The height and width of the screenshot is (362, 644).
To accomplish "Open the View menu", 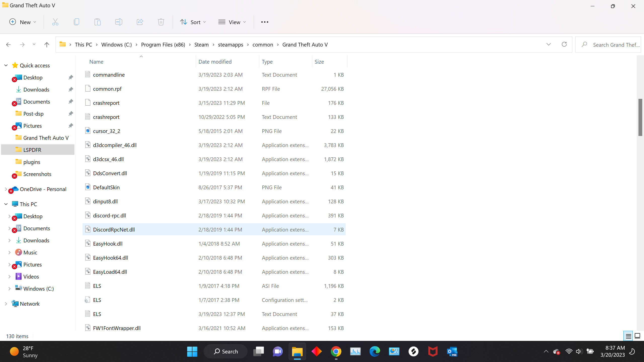I will click(232, 22).
